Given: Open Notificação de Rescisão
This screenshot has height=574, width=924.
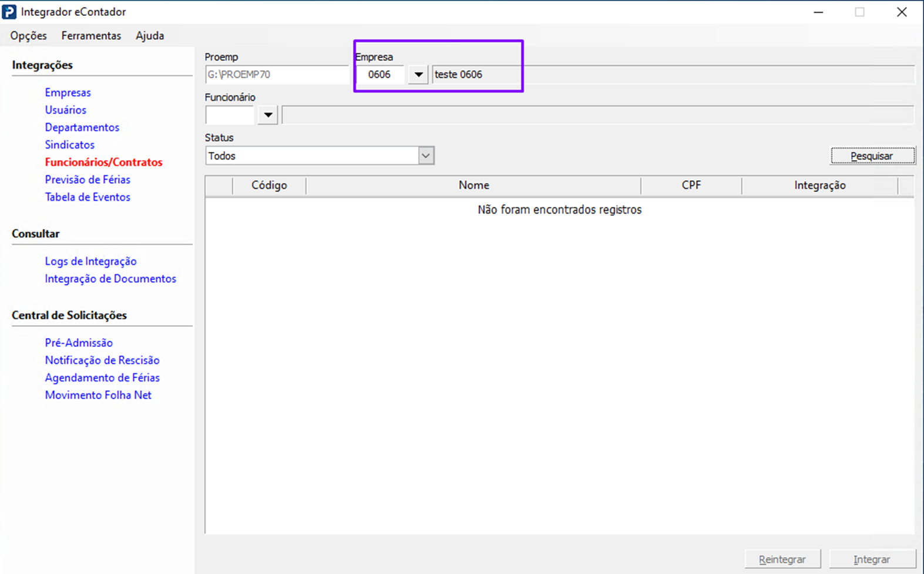Looking at the screenshot, I should point(102,360).
